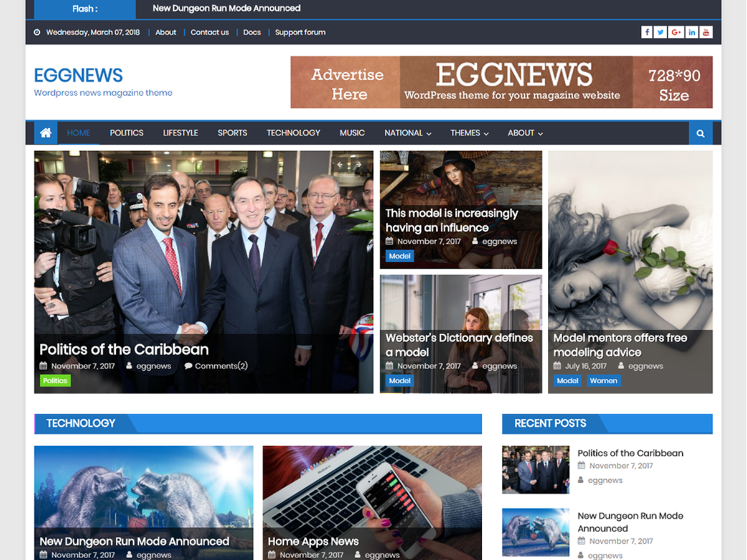Select the Women category tag
This screenshot has height=560, width=747.
click(x=603, y=380)
